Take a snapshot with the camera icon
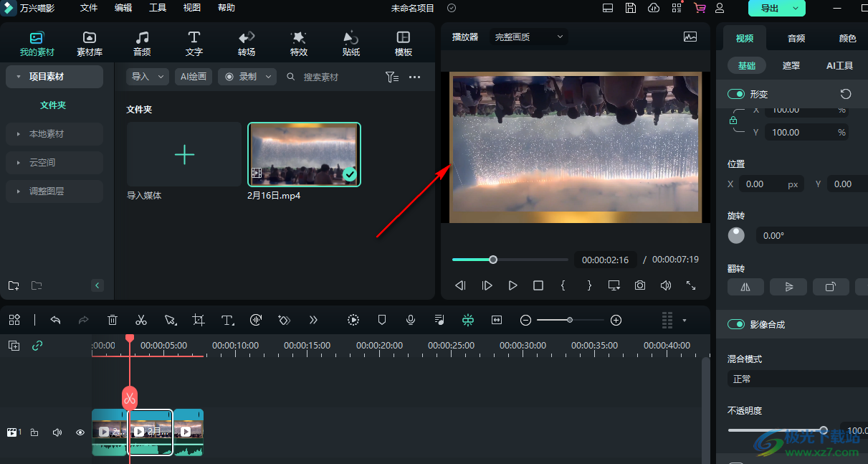The height and width of the screenshot is (464, 868). 639,285
